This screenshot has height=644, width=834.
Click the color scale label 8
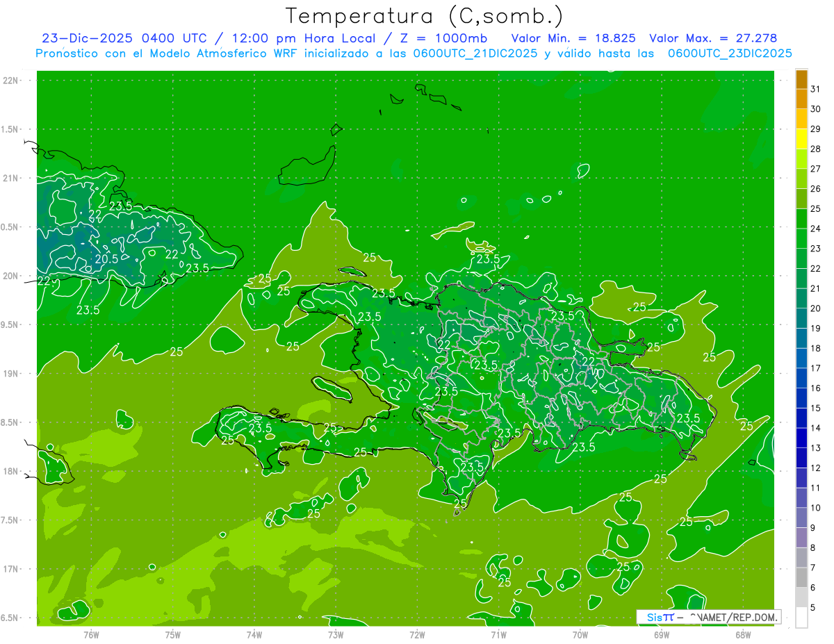(x=813, y=548)
